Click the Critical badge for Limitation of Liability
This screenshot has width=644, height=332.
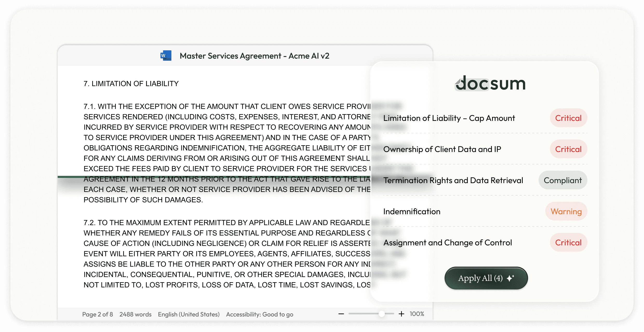click(x=568, y=118)
